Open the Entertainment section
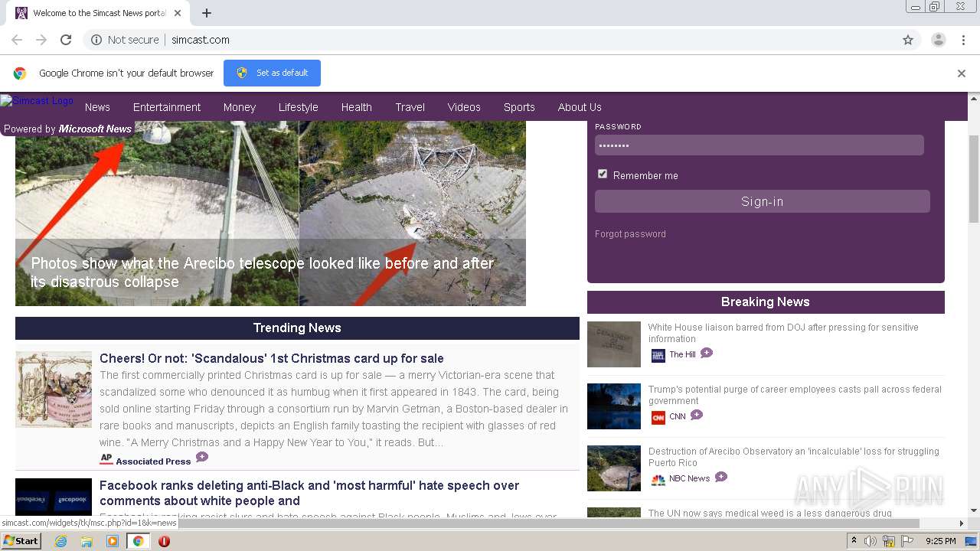This screenshot has height=551, width=980. tap(167, 107)
